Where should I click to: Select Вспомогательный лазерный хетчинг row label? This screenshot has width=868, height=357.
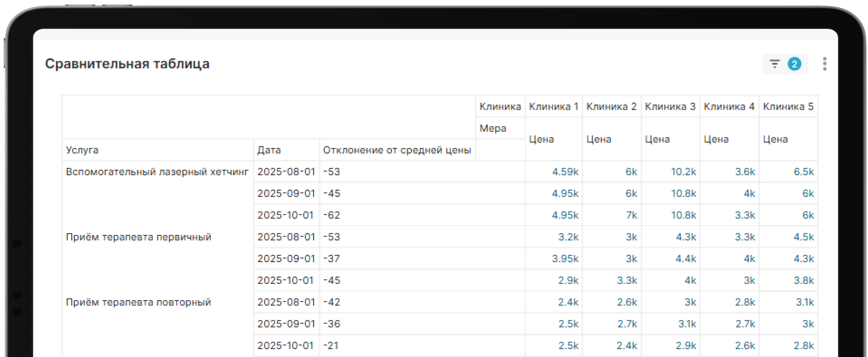click(157, 172)
